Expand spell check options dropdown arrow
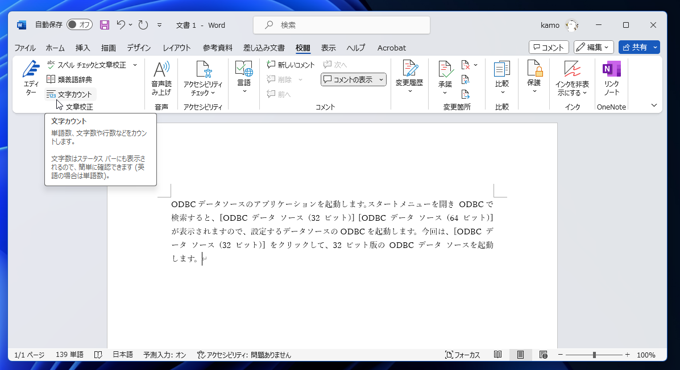Screen dimensions: 680x370 135,65
